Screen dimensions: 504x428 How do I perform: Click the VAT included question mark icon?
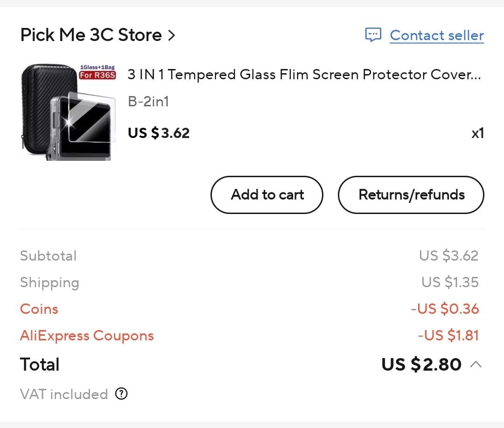coord(121,393)
